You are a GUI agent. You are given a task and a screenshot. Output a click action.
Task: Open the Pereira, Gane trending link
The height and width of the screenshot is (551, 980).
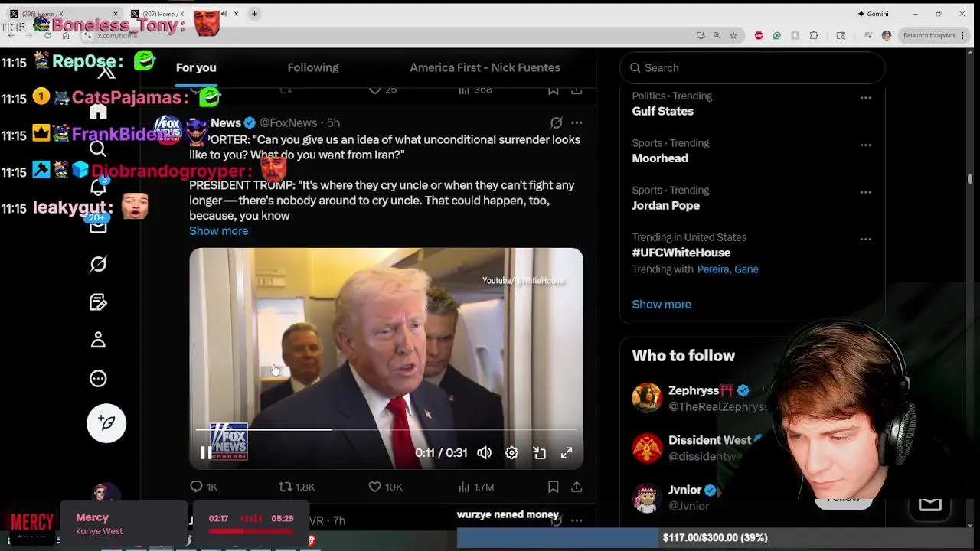(x=727, y=269)
